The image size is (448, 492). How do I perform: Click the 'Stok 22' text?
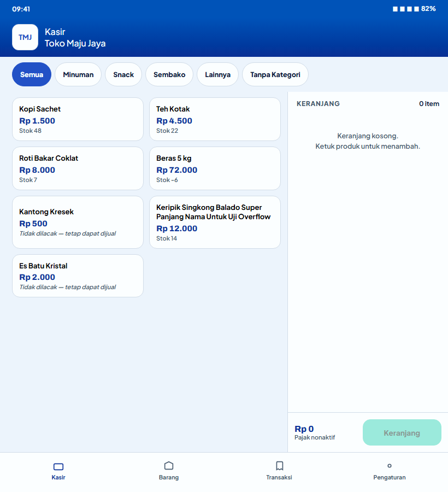[167, 131]
